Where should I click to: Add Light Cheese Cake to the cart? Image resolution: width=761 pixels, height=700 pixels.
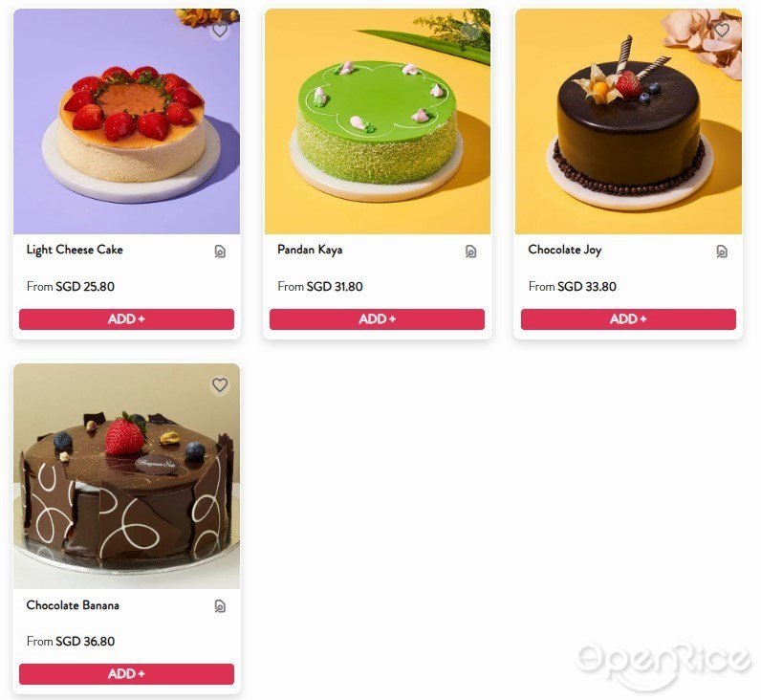[x=126, y=319]
